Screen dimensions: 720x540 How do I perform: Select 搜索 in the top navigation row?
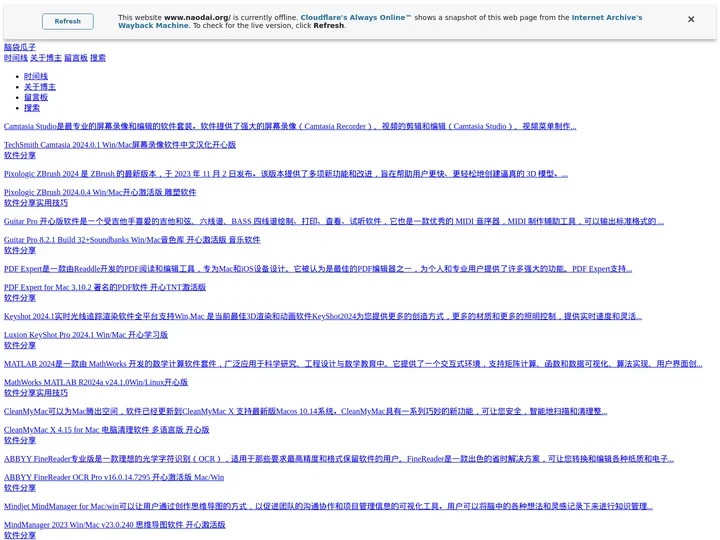pos(98,57)
